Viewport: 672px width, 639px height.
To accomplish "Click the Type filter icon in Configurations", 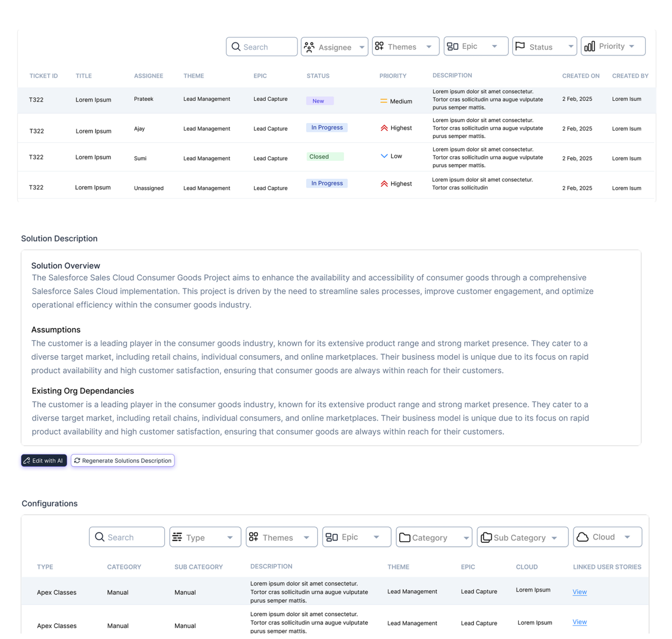I will [x=177, y=537].
